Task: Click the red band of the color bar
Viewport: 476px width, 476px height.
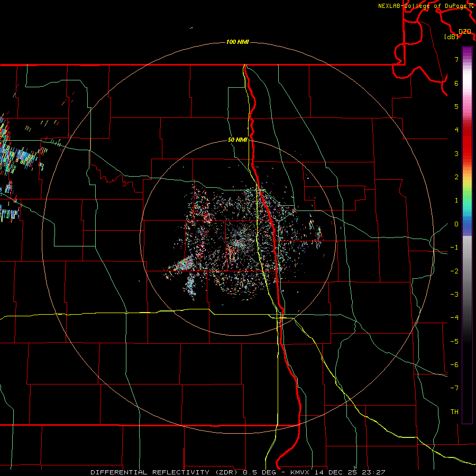Action: (x=467, y=143)
